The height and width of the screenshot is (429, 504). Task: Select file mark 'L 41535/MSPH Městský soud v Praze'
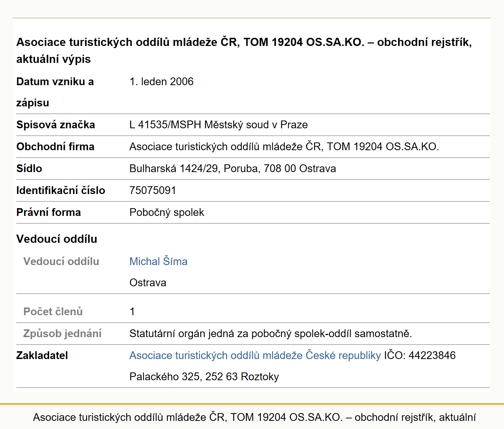pyautogui.click(x=218, y=125)
